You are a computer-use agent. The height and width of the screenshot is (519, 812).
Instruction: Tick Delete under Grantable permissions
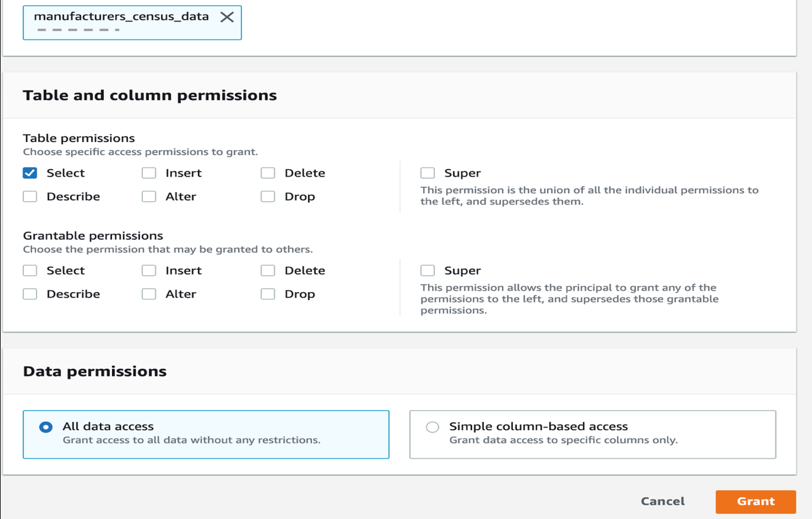pos(268,270)
